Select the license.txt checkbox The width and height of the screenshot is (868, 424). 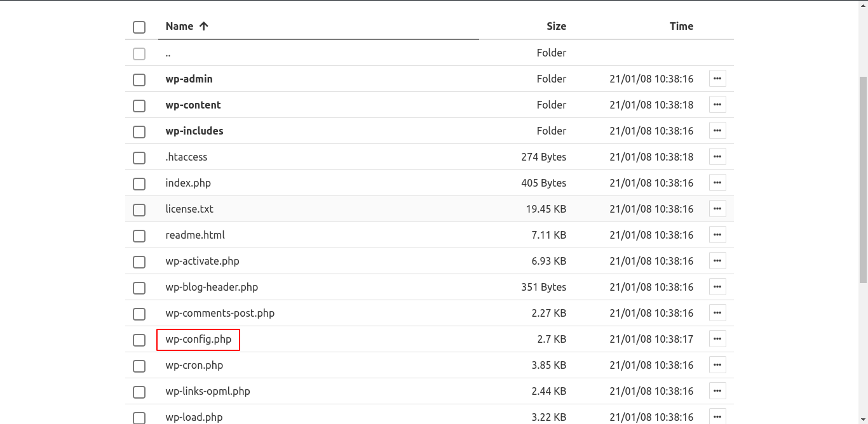(139, 210)
